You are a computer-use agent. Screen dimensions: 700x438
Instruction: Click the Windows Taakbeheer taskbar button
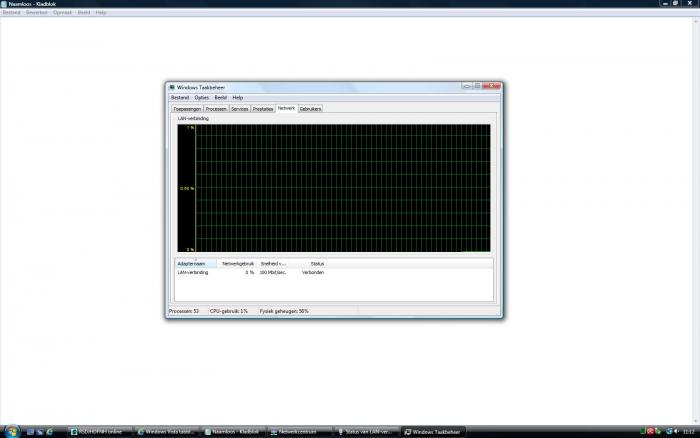pyautogui.click(x=433, y=432)
